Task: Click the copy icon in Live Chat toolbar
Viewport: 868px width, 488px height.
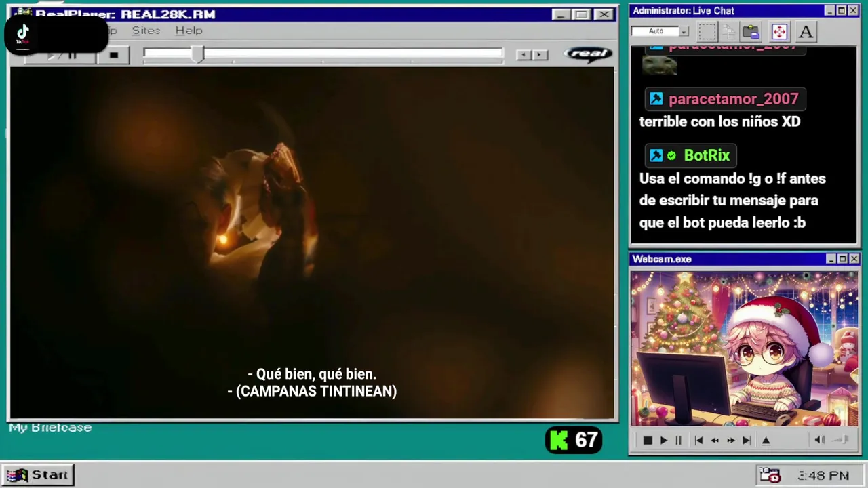Action: click(x=729, y=31)
